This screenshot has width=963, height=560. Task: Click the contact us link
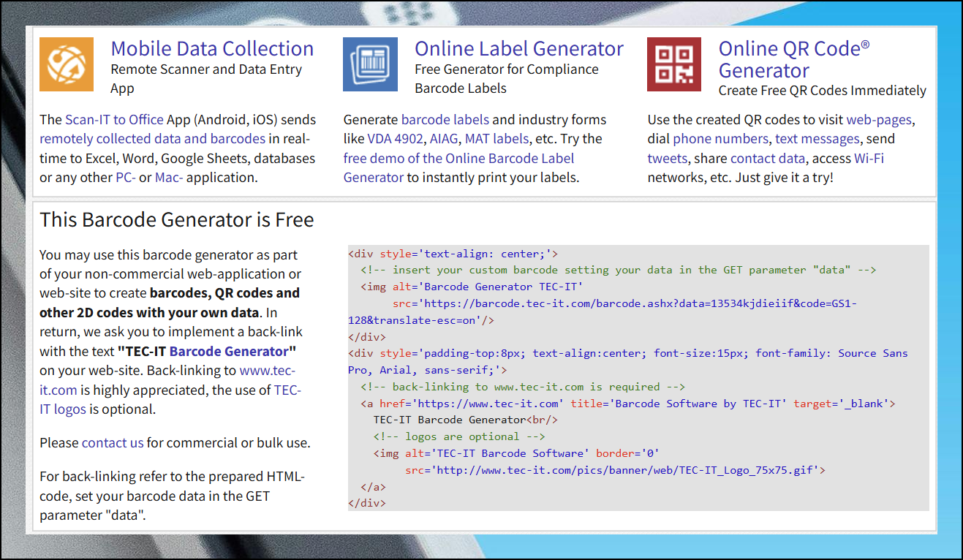point(113,443)
